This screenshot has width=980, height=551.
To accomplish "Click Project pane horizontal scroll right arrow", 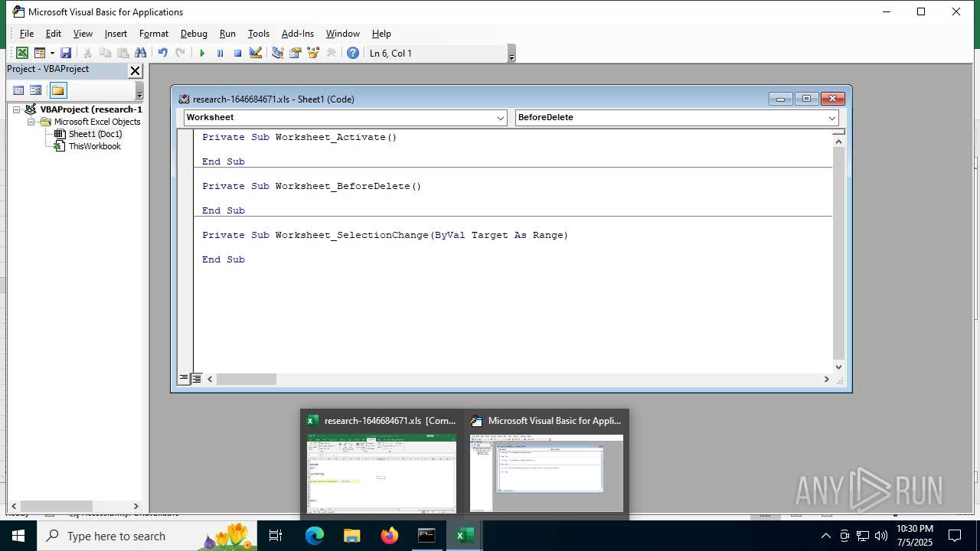I will [136, 507].
